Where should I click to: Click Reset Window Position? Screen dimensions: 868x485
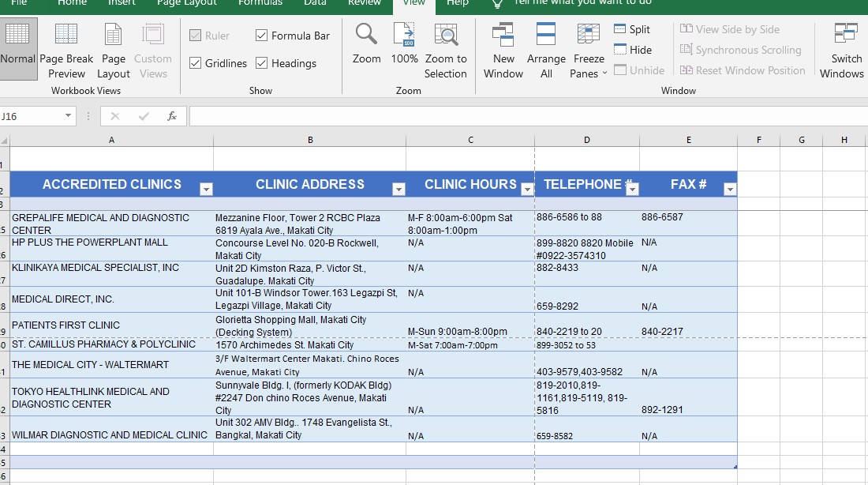[743, 70]
